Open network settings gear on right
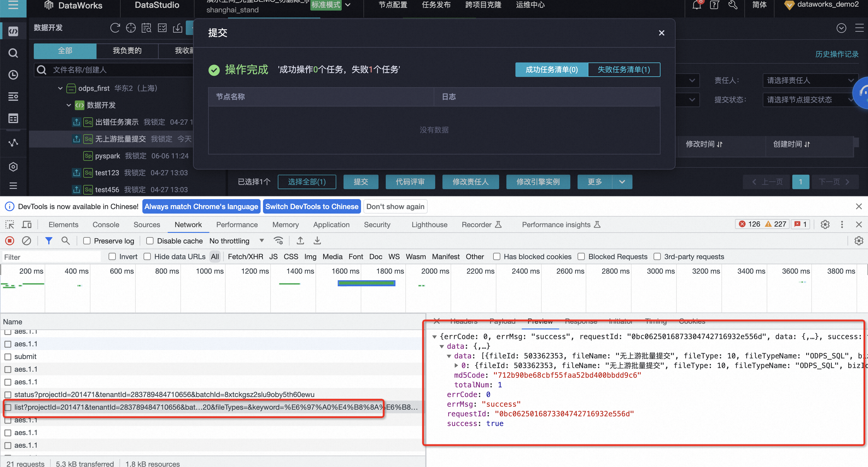868x467 pixels. click(859, 240)
